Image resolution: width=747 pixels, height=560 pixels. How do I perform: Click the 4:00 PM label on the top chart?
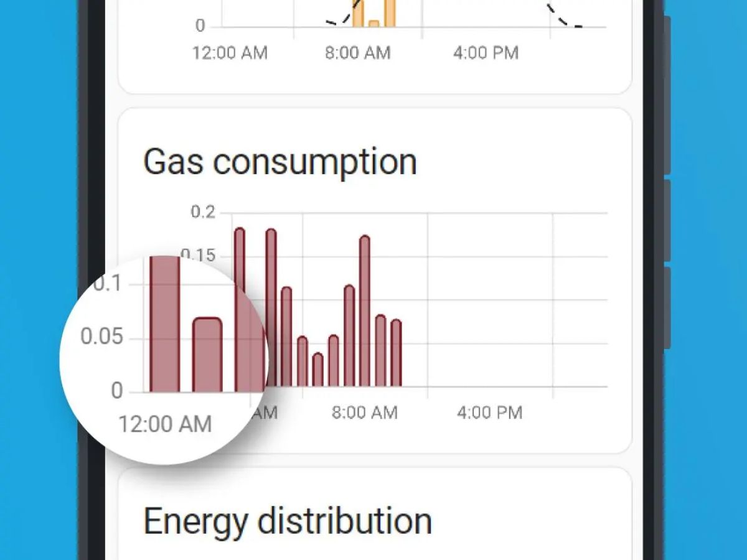point(486,53)
